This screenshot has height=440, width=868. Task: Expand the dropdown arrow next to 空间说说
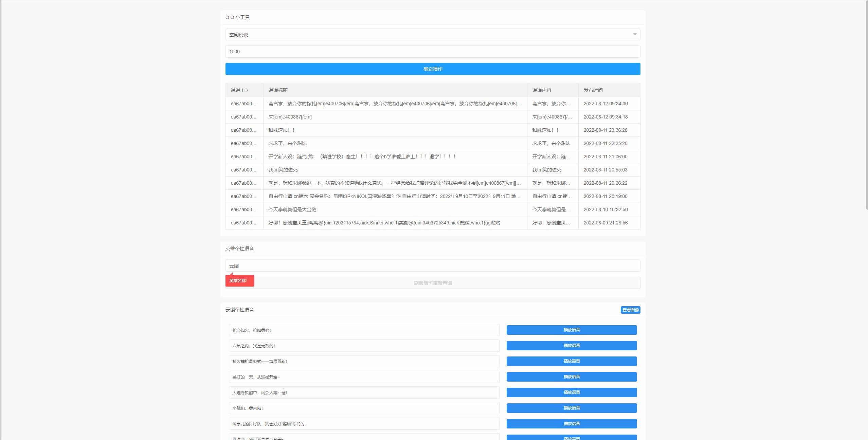[635, 34]
